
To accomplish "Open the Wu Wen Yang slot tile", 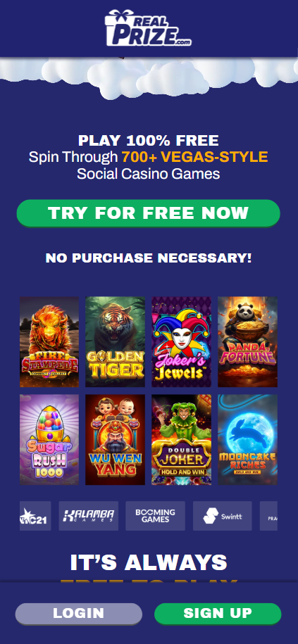I will (x=115, y=439).
